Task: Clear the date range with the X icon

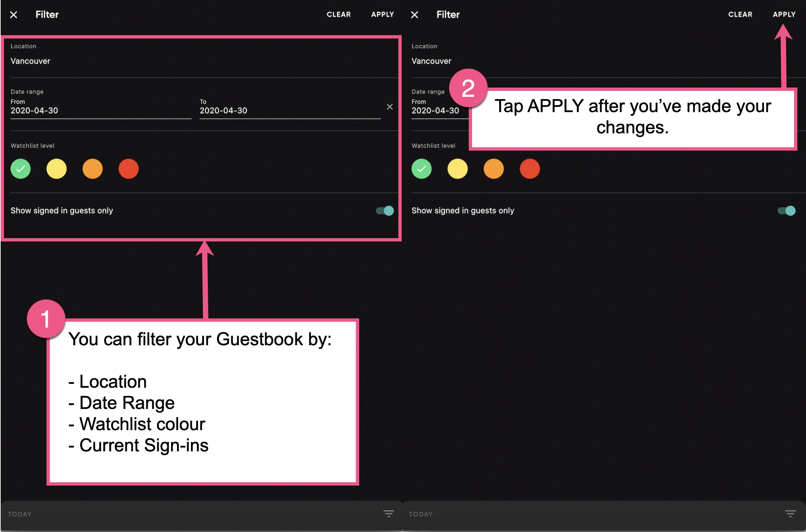Action: 390,107
